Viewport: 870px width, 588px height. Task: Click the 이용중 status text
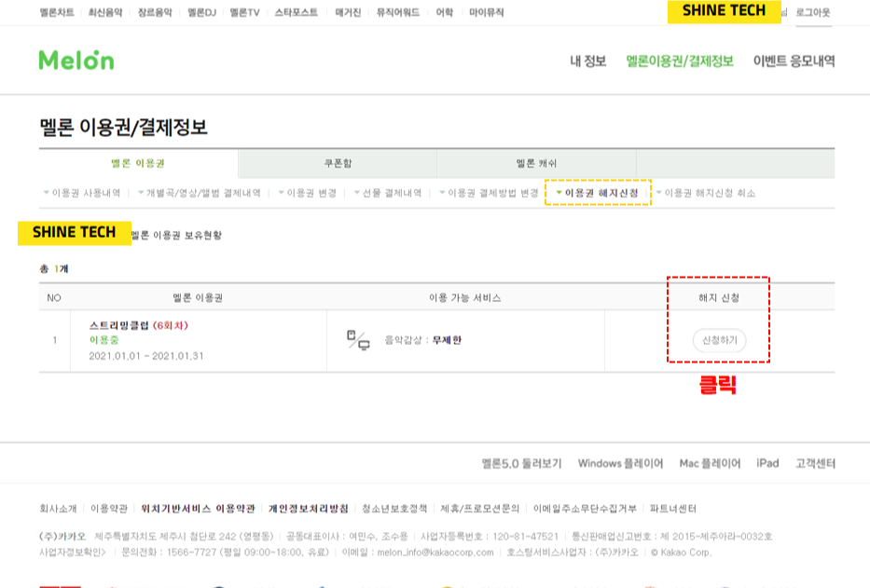coord(104,340)
